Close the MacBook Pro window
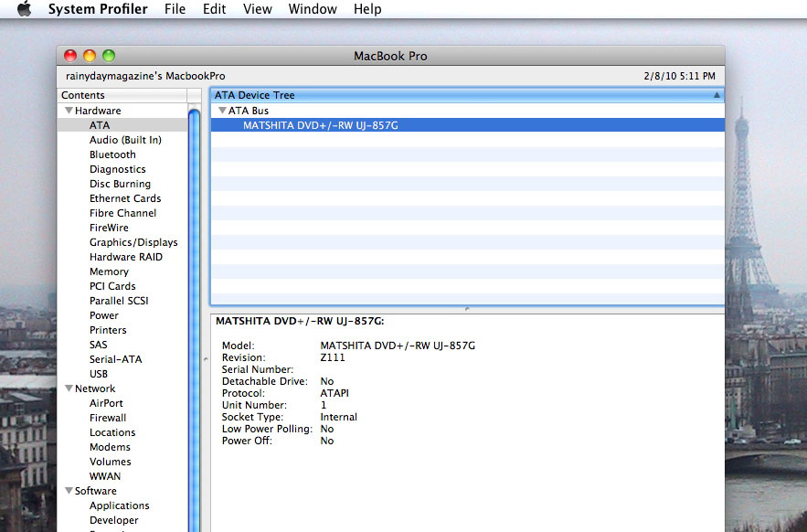This screenshot has width=807, height=532. 70,56
